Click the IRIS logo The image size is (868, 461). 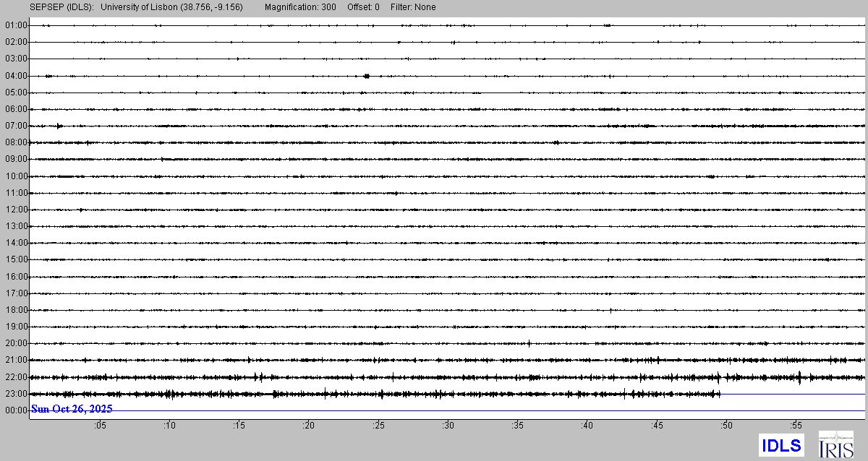click(x=835, y=444)
